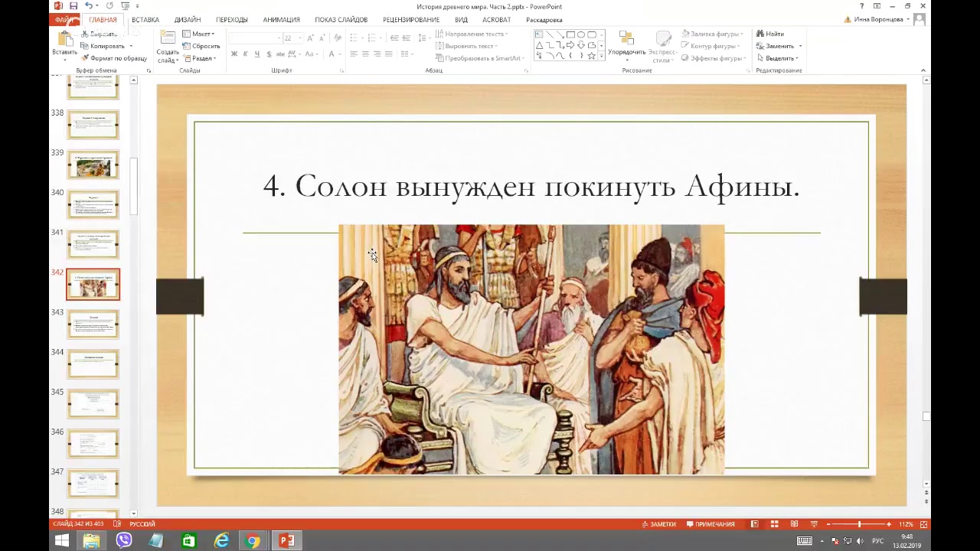Undo the last action
980x551 pixels.
(89, 6)
